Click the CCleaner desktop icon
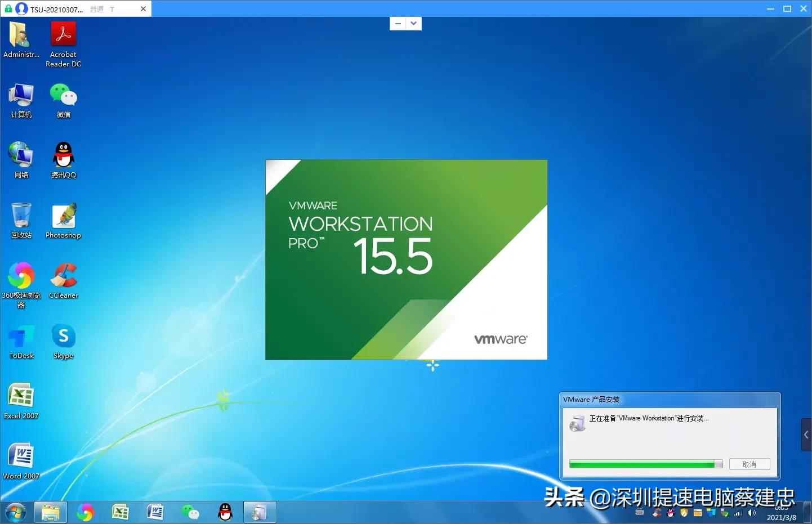Screen dimensions: 812x524 pyautogui.click(x=63, y=276)
